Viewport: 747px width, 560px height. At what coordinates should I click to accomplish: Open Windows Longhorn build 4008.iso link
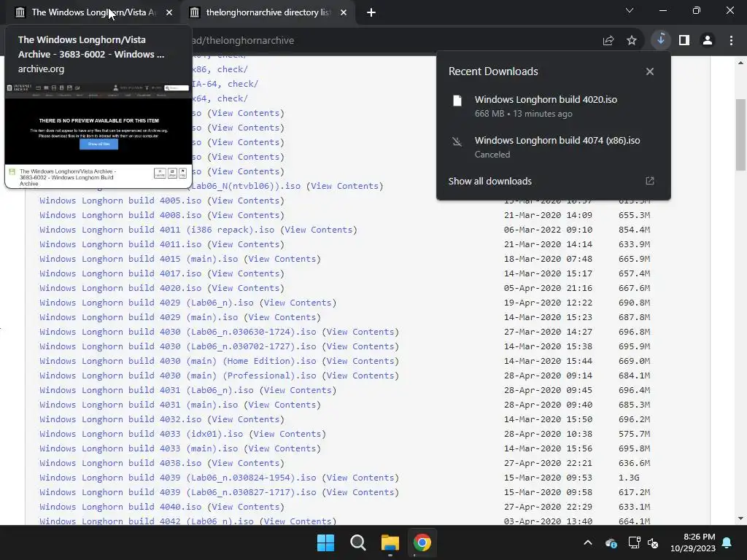pyautogui.click(x=120, y=215)
